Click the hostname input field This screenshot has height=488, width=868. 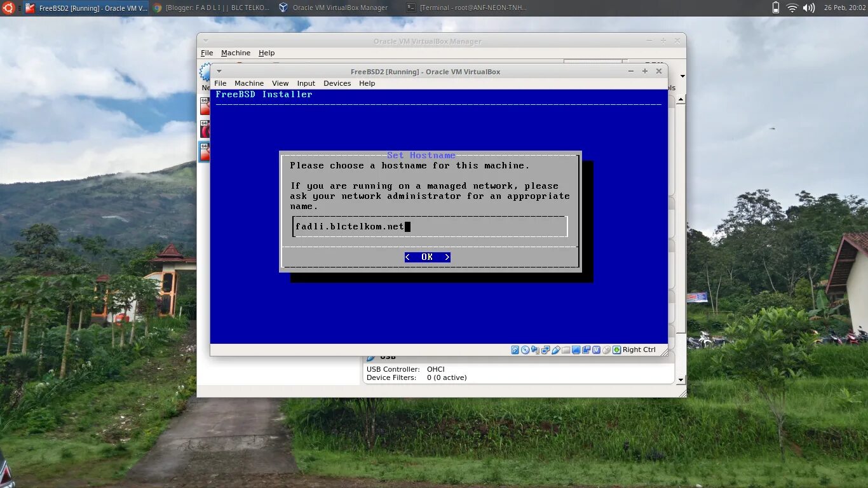pos(430,226)
